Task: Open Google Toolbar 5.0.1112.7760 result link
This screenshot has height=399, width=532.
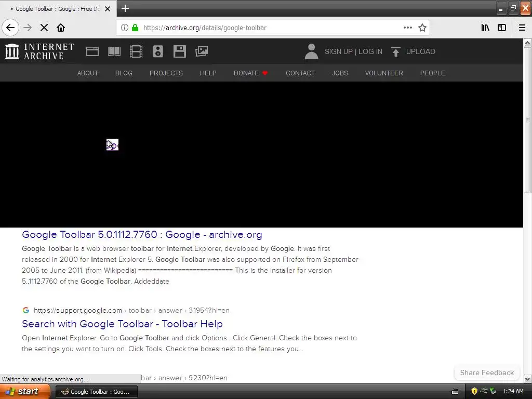Action: (142, 234)
